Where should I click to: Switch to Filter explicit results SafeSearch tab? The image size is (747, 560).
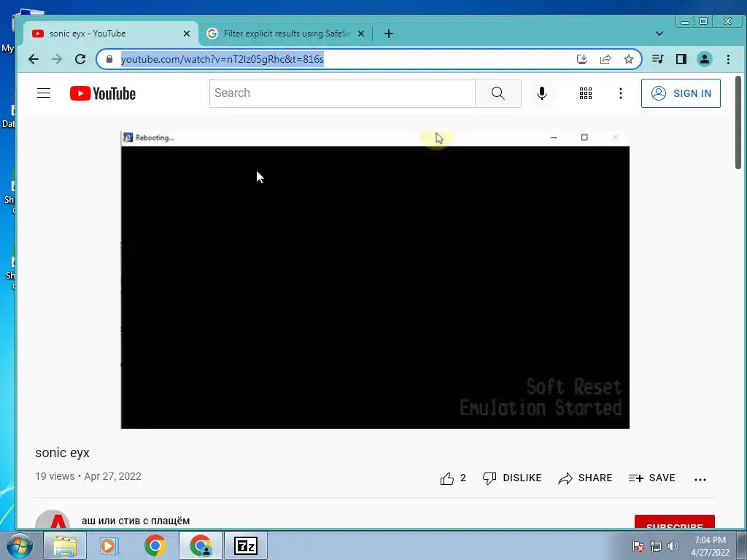(x=286, y=34)
